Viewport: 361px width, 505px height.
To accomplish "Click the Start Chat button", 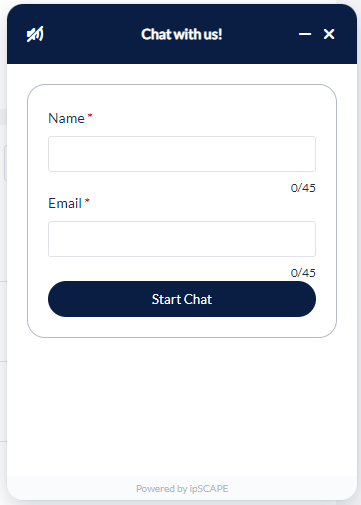I will 182,299.
